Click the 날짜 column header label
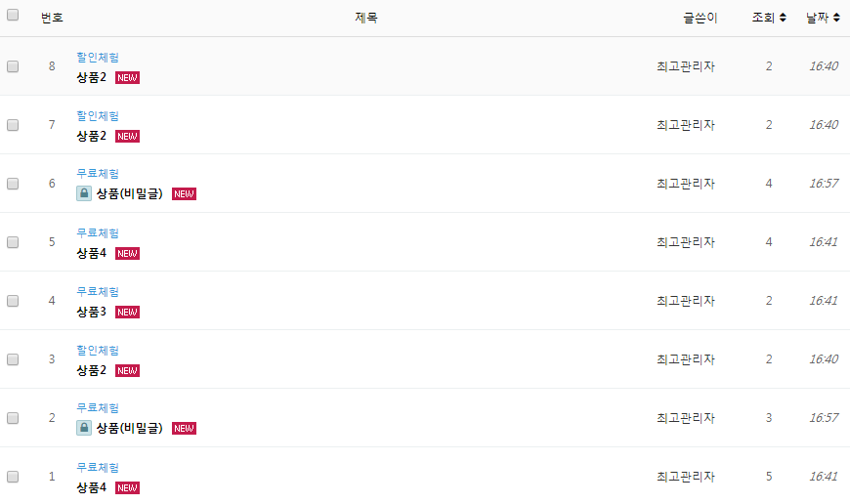 pos(817,18)
